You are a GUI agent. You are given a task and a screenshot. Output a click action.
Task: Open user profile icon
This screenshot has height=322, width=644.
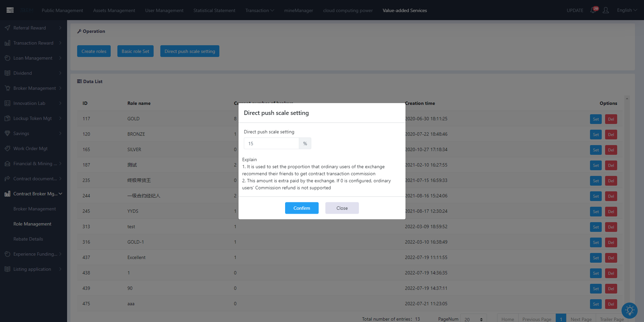606,10
